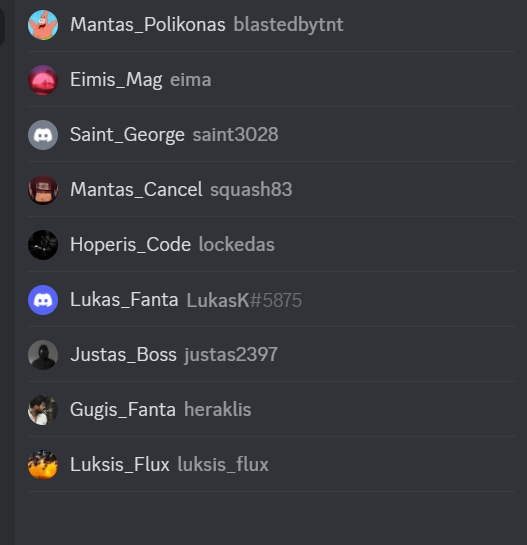Screen dimensions: 527x545
Task: Select Mantas_Cancel's anime avatar
Action: coord(43,190)
